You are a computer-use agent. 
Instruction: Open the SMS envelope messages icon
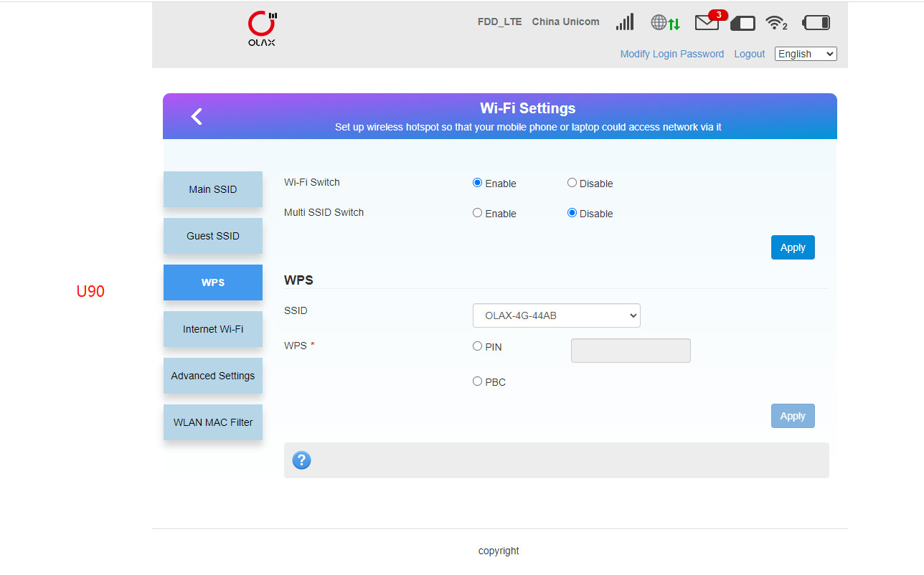707,23
